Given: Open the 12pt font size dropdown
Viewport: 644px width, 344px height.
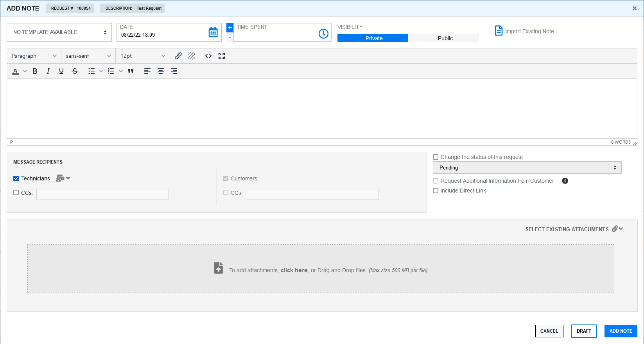Looking at the screenshot, I should [143, 56].
